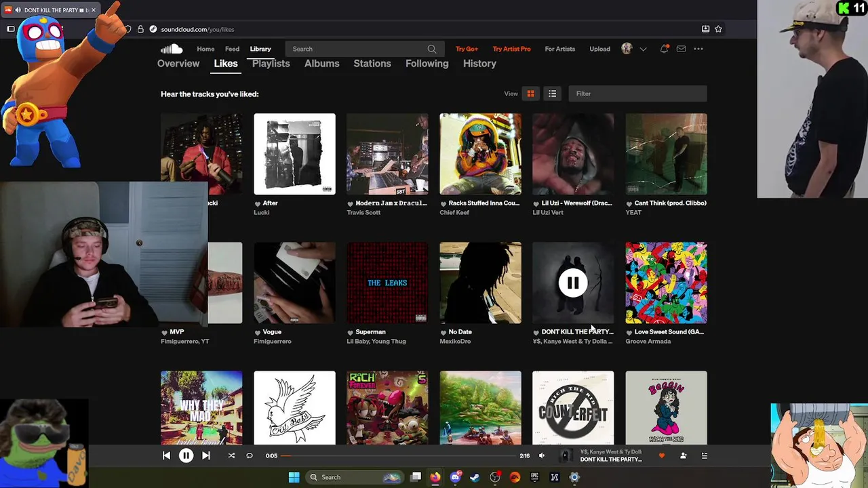This screenshot has width=868, height=488.
Task: Go to Feed in top navigation
Action: point(232,49)
